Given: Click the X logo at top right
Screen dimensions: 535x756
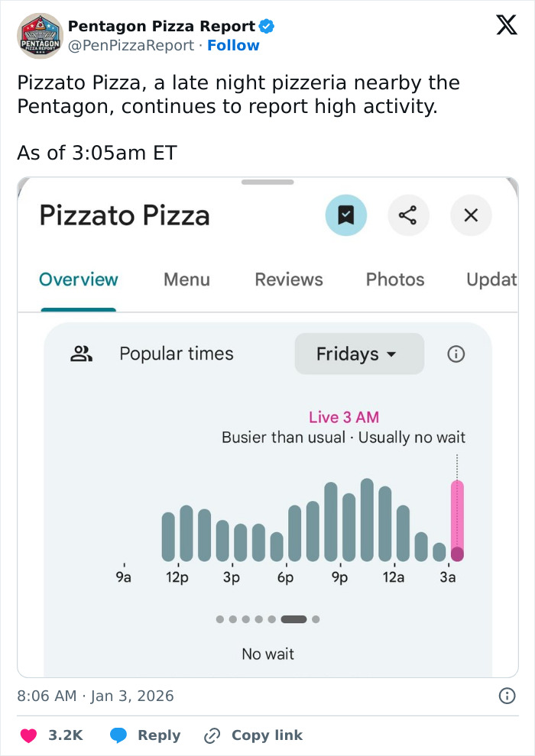Looking at the screenshot, I should [x=505, y=25].
